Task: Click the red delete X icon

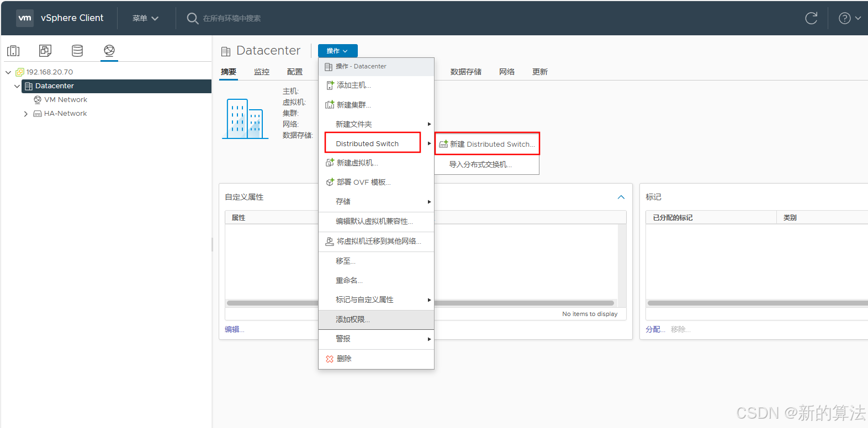Action: click(x=330, y=359)
